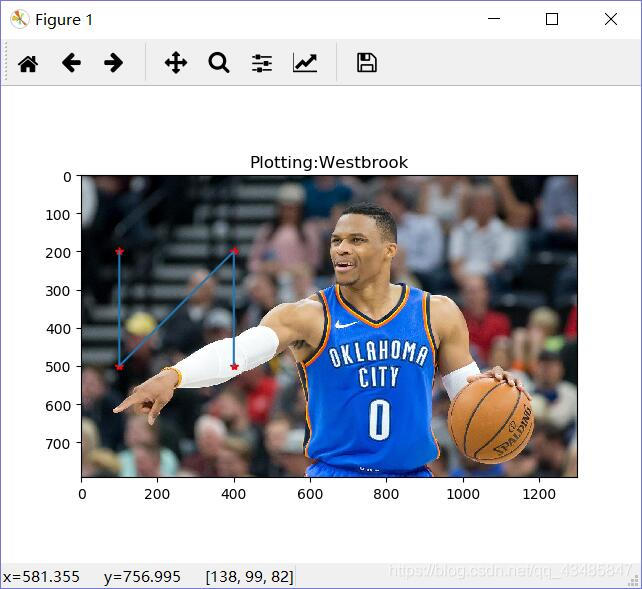Click the x-axis tick label 1200

(x=539, y=494)
